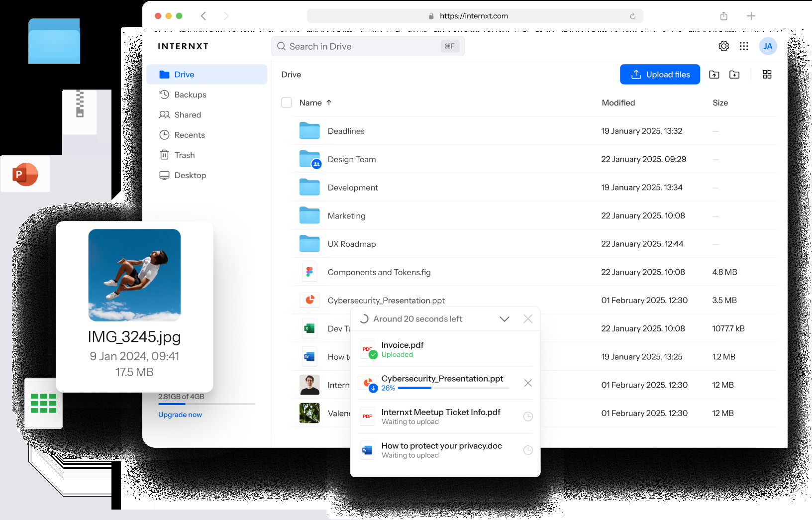Select the Backups sidebar icon

[x=165, y=95]
